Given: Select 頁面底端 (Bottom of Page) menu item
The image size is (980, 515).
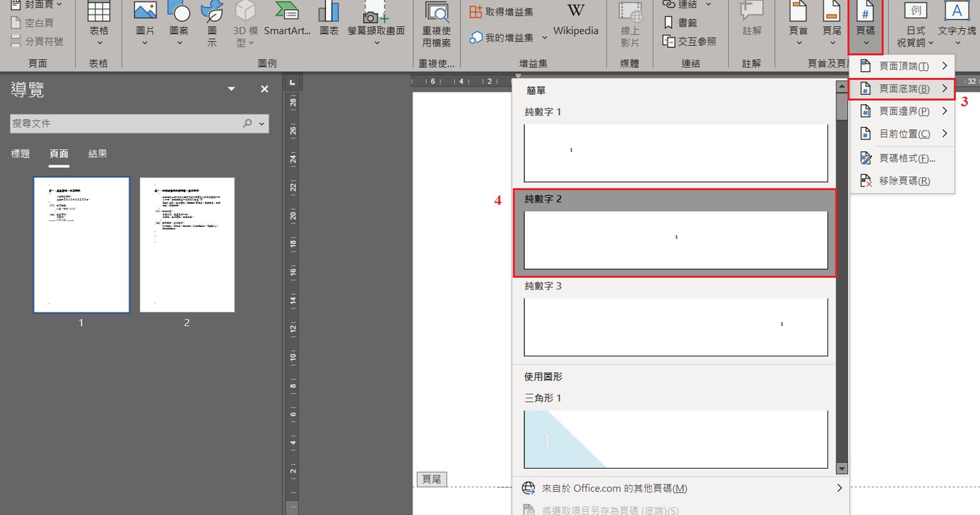Looking at the screenshot, I should tap(903, 89).
